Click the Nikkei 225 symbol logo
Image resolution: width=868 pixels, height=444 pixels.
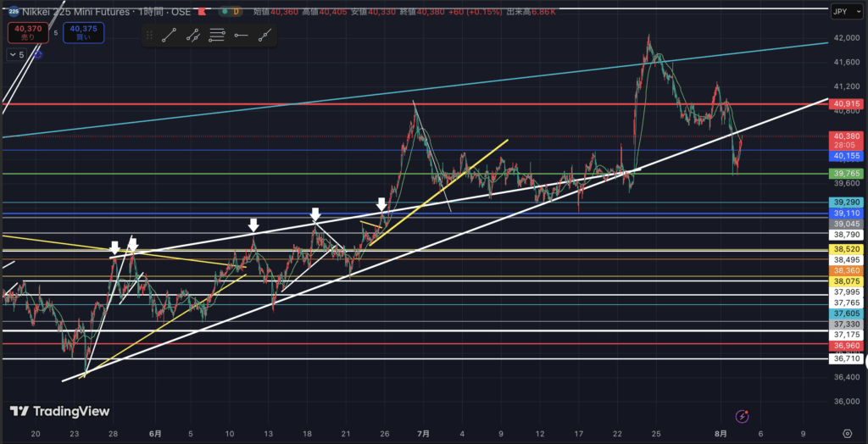[x=13, y=11]
